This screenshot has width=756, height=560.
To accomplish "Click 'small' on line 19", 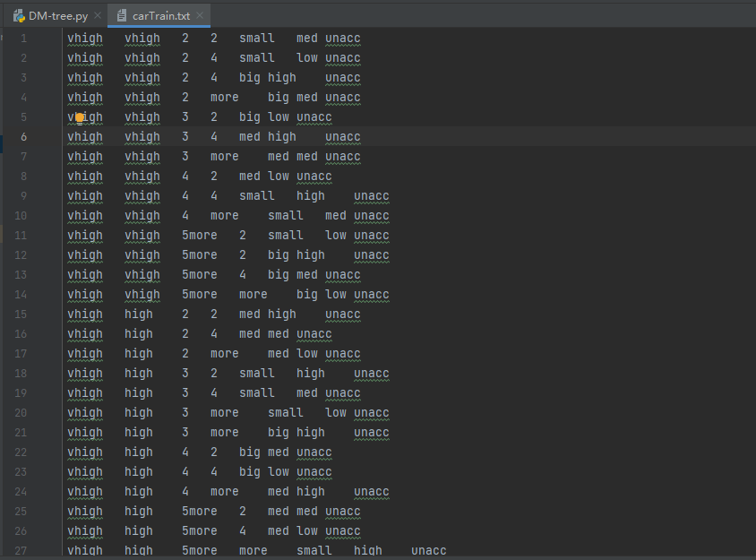I will pos(257,393).
